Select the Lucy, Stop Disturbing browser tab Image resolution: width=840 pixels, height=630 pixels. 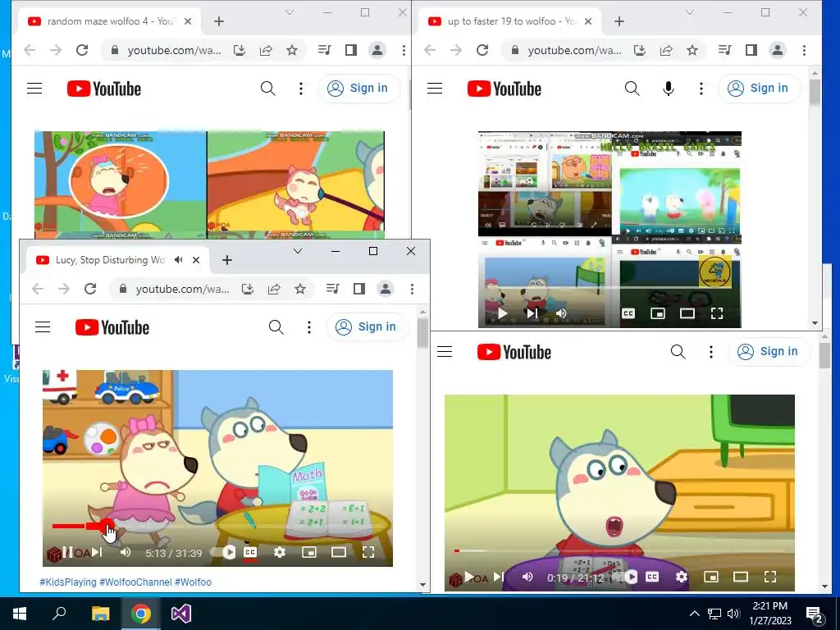(x=109, y=260)
